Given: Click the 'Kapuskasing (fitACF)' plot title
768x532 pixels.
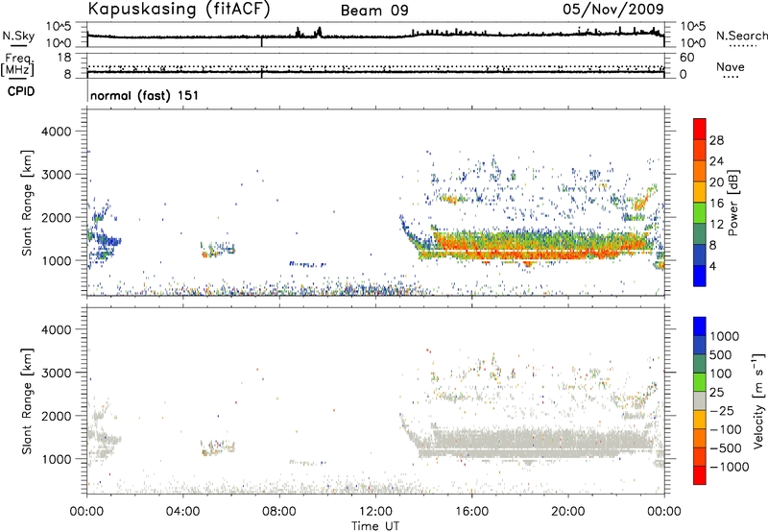Looking at the screenshot, I should coord(179,10).
